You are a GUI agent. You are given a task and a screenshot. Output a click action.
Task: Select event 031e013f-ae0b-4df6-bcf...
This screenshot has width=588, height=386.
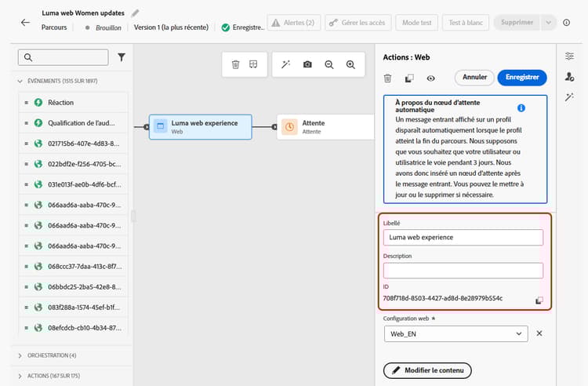tap(74, 184)
